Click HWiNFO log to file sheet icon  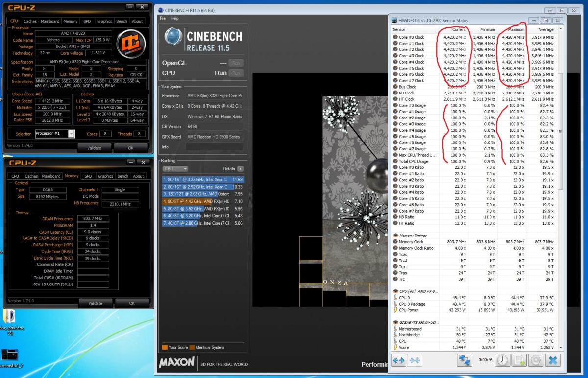[x=519, y=361]
